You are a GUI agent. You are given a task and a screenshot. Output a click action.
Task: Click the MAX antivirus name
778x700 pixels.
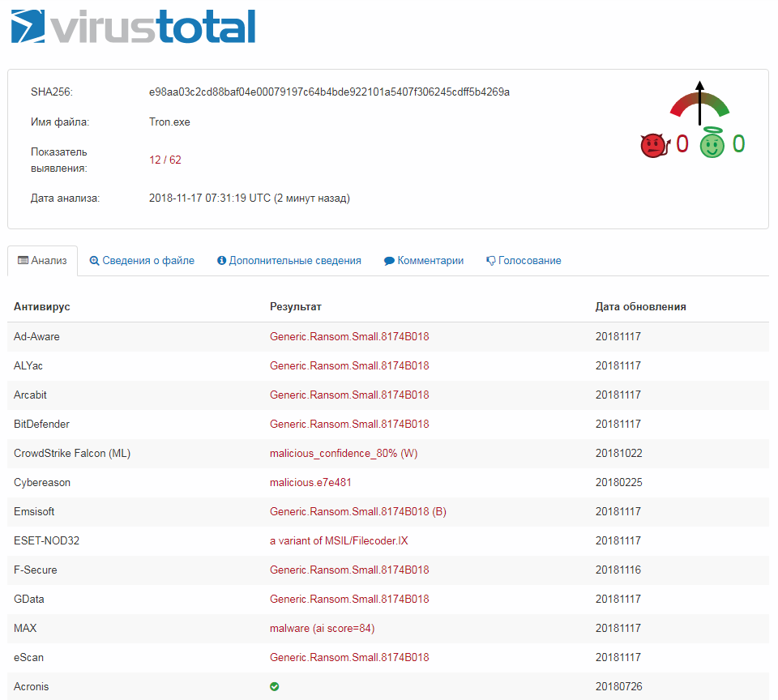pyautogui.click(x=25, y=628)
